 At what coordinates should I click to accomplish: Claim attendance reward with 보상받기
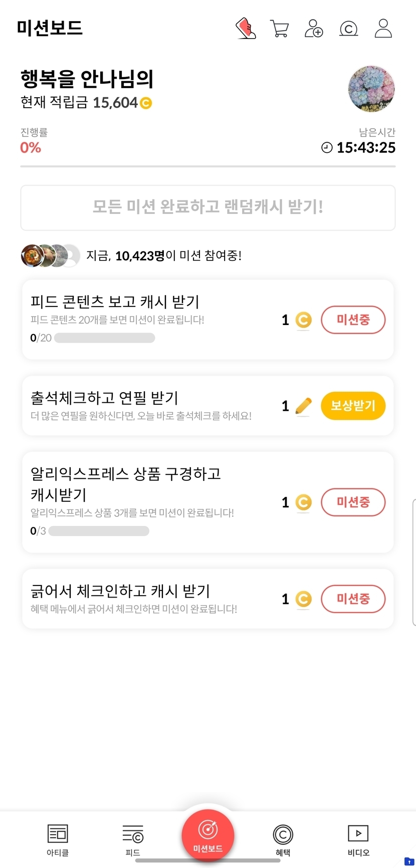pos(353,406)
